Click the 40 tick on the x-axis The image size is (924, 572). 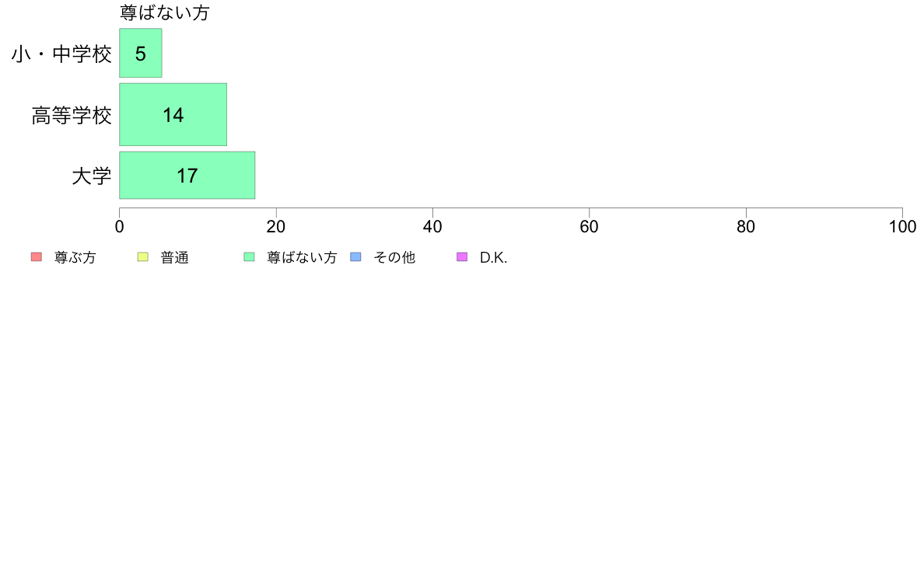[432, 227]
